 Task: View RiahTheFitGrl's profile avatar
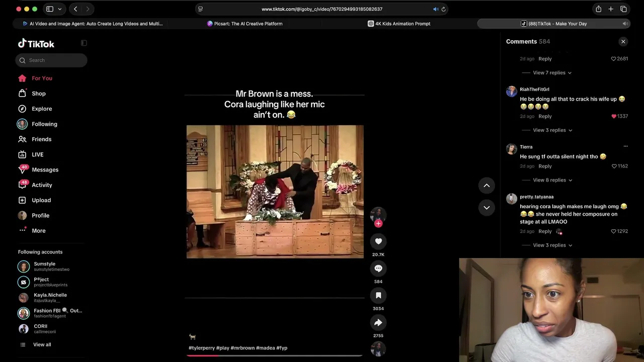coord(512,91)
